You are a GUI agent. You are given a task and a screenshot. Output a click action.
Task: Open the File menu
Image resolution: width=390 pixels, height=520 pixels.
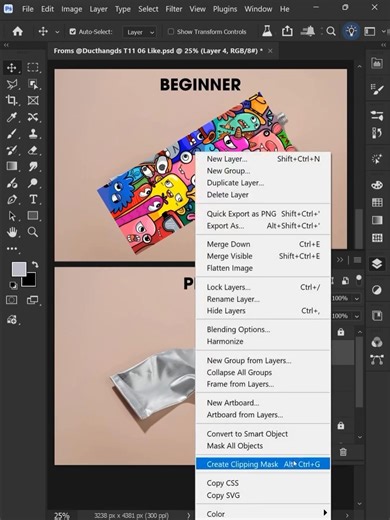[x=28, y=9]
